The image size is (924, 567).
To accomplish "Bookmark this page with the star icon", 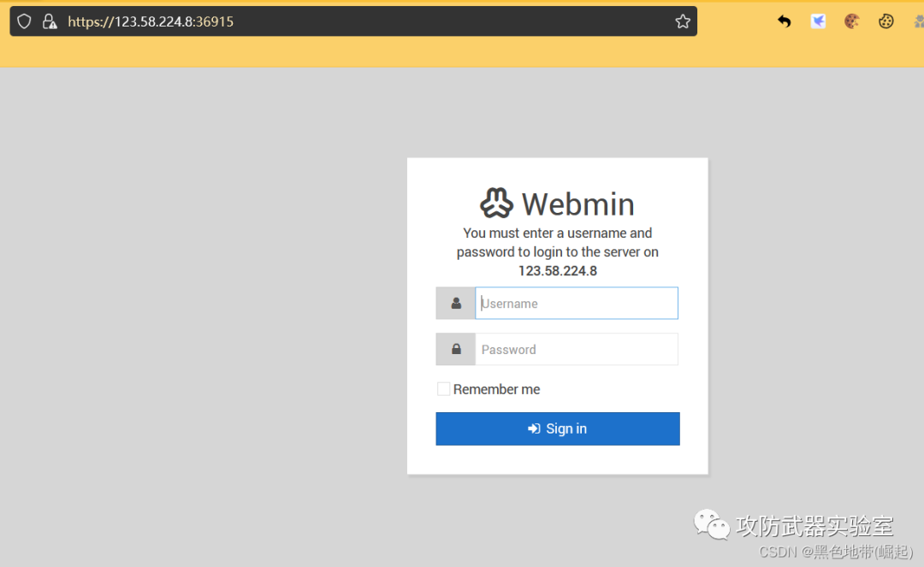I will (683, 21).
